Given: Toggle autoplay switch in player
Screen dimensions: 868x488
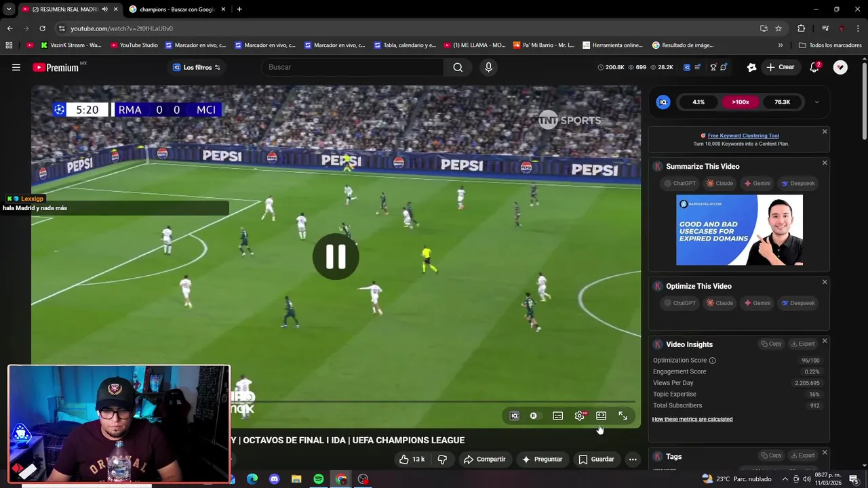Looking at the screenshot, I should pos(534,416).
